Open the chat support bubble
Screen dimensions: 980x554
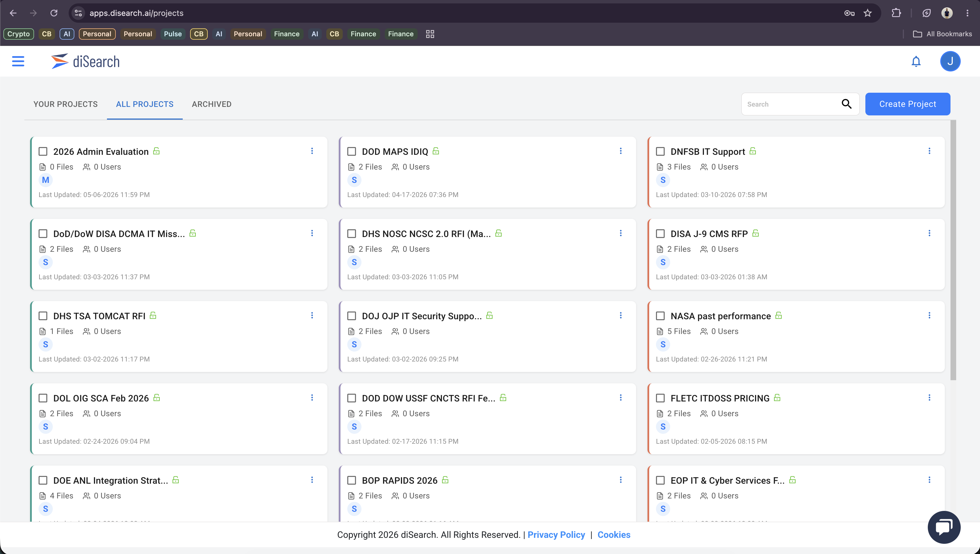[x=944, y=527]
